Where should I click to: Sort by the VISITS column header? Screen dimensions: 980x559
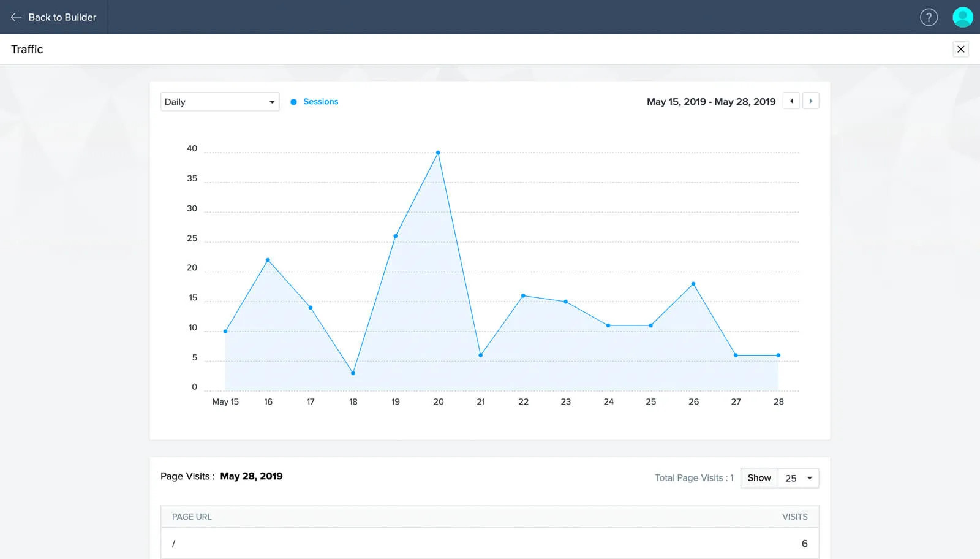794,517
